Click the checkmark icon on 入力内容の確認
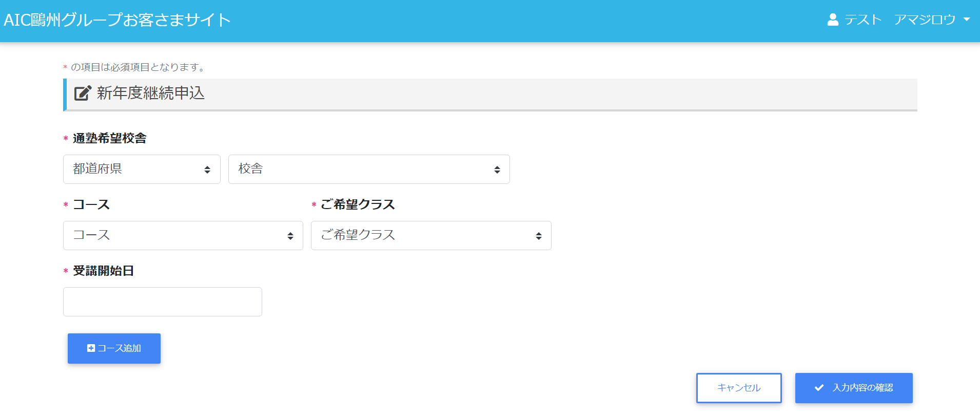 click(819, 388)
